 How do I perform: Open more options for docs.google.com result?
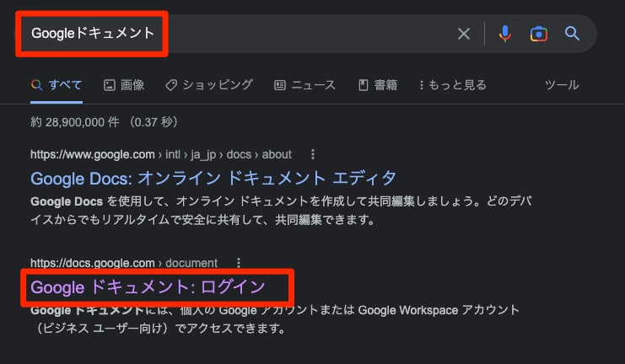(239, 263)
